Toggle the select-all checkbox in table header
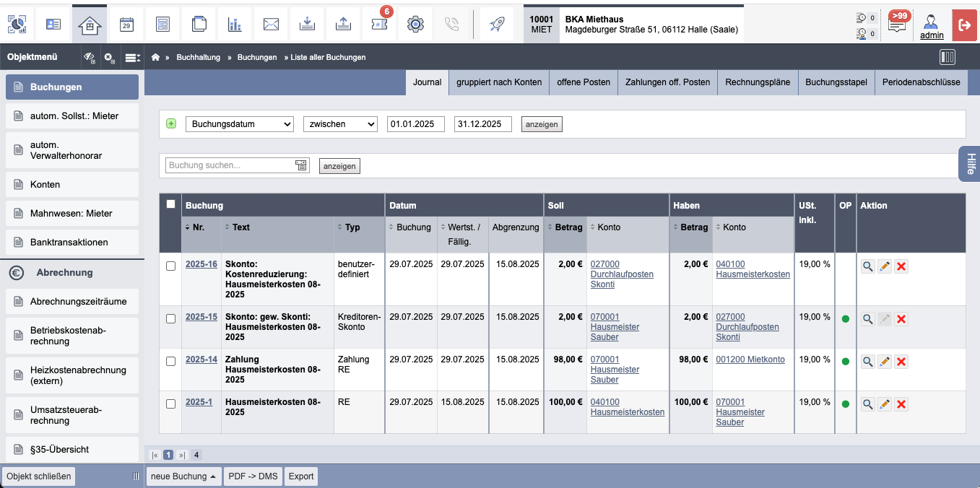 (170, 204)
